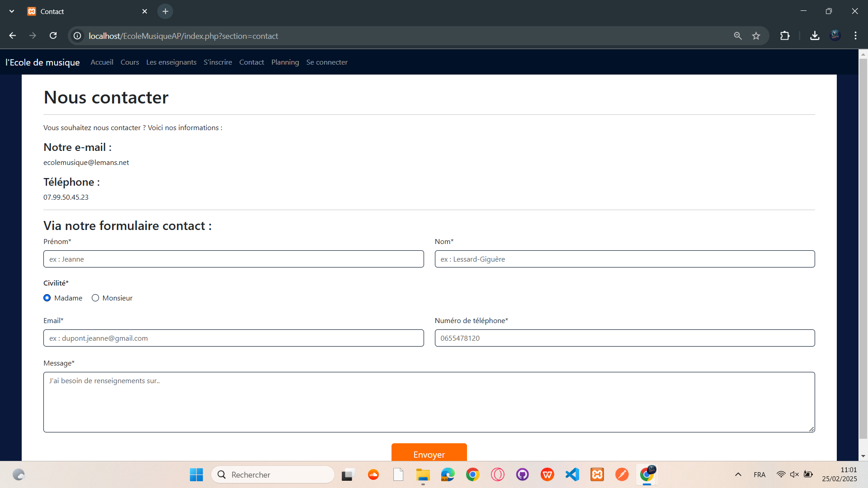Open the browser extensions puzzle icon
Viewport: 868px width, 488px height.
(x=785, y=36)
